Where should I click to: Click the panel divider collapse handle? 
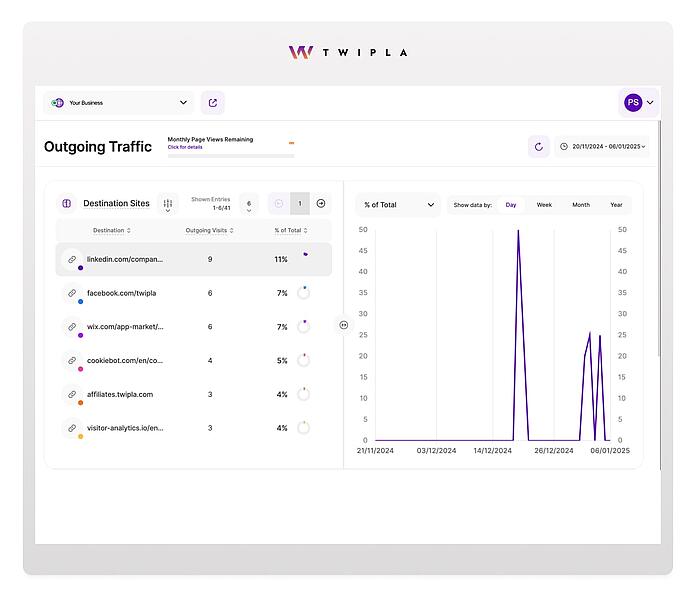(344, 325)
